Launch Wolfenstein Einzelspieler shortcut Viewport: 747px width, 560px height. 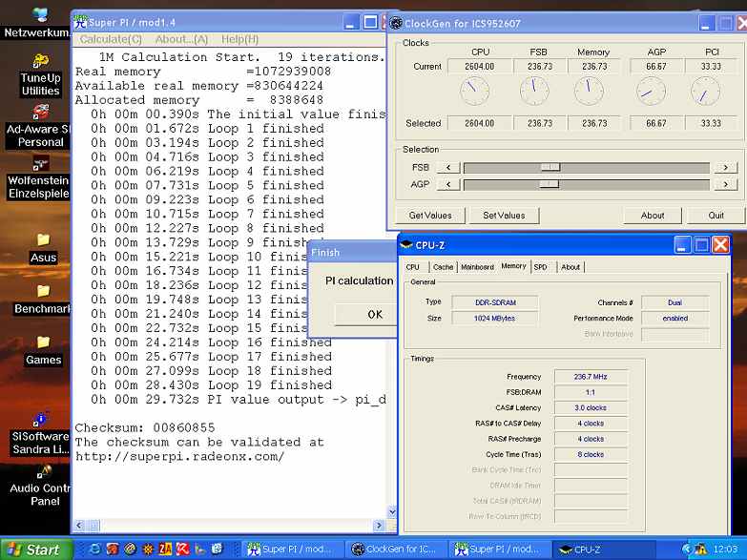39,178
